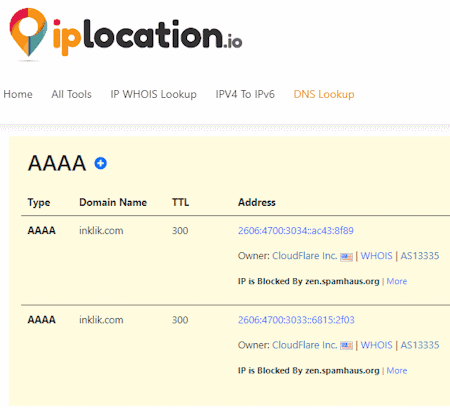Click the iplocation.io logo pin icon
450x408 pixels.
tap(28, 32)
